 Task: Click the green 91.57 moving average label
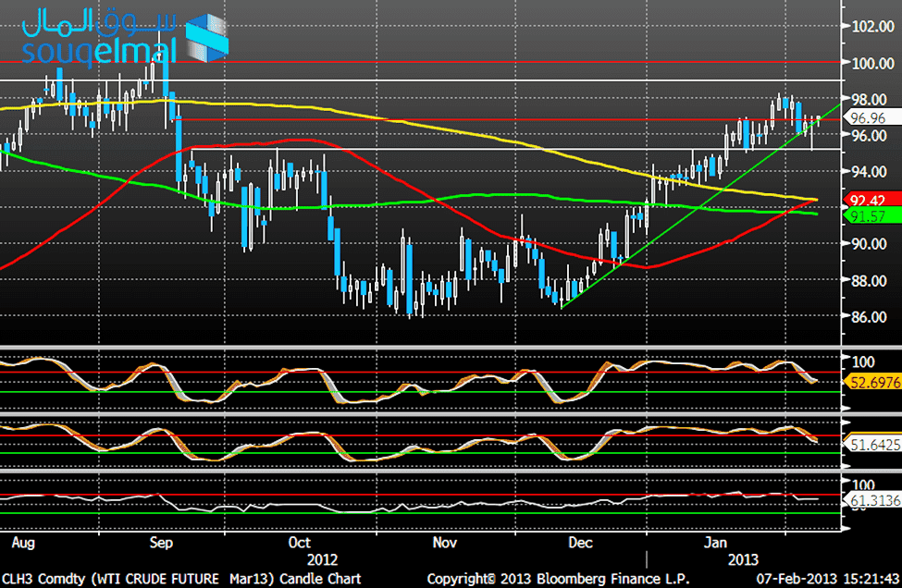(871, 216)
